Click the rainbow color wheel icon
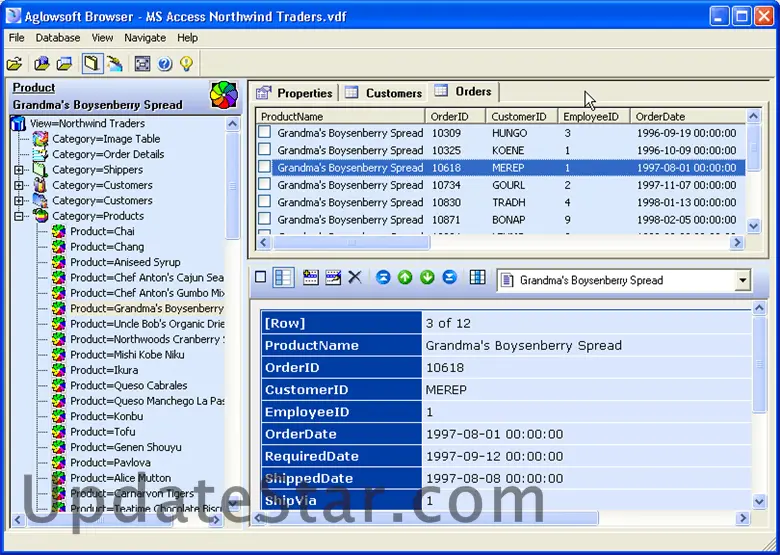 (x=224, y=97)
